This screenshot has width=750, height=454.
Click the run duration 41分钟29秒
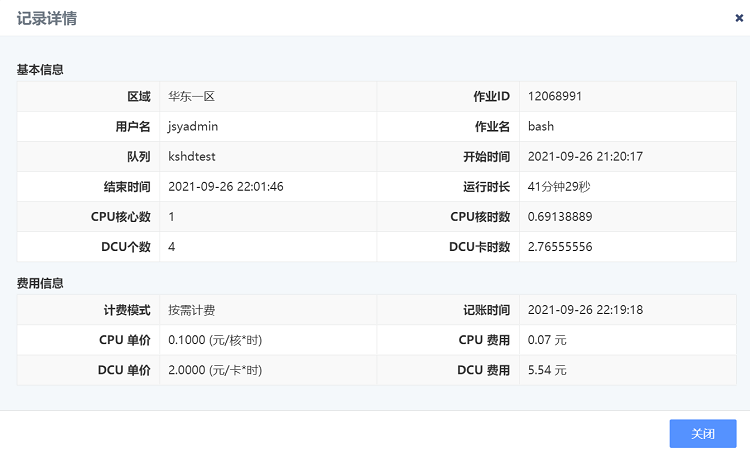click(559, 187)
